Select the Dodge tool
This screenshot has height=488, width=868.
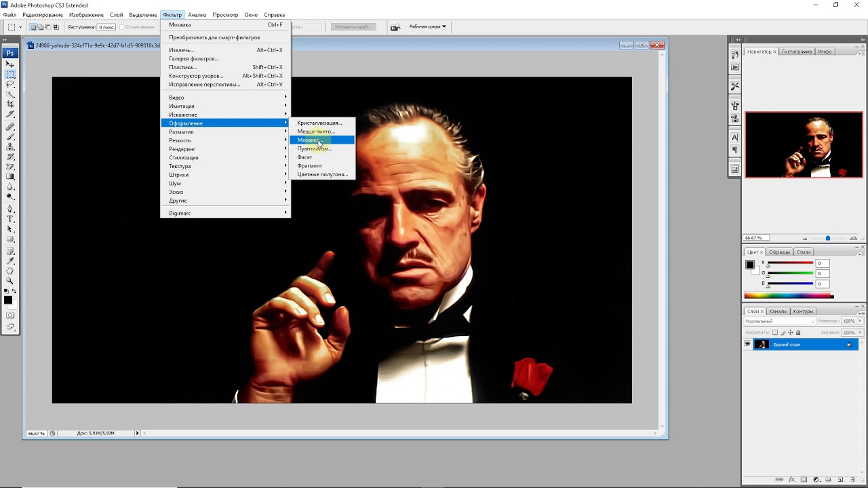pos(10,196)
